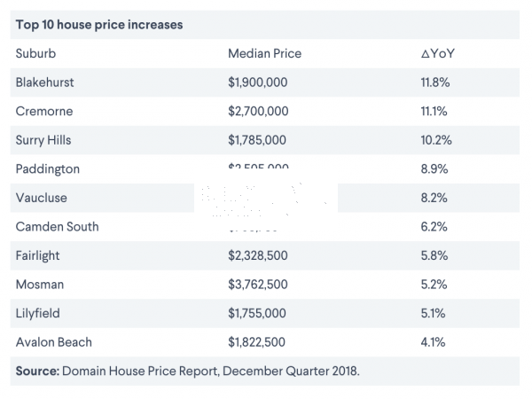The height and width of the screenshot is (399, 532).
Task: Select the Vaucluse suburb name
Action: [x=41, y=198]
